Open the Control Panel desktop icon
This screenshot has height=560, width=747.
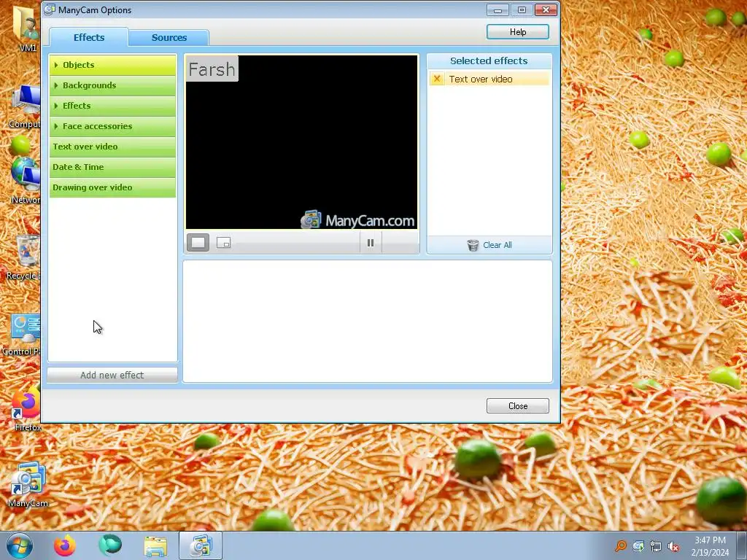[22, 334]
